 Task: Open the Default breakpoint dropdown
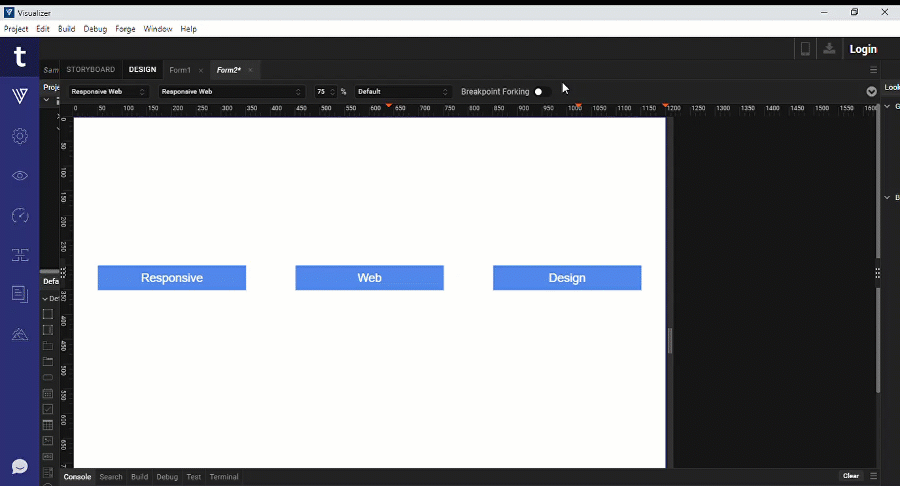point(403,92)
